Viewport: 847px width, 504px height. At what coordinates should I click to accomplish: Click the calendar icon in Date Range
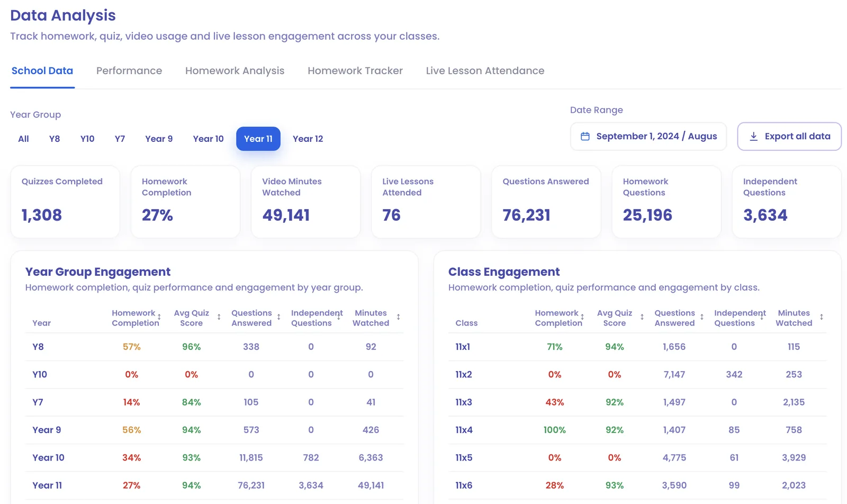pos(585,137)
